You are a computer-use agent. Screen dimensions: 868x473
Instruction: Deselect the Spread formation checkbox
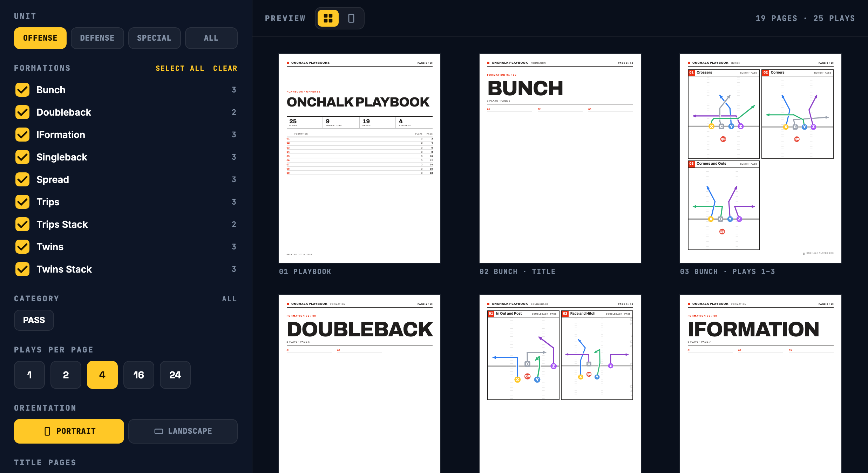[22, 179]
